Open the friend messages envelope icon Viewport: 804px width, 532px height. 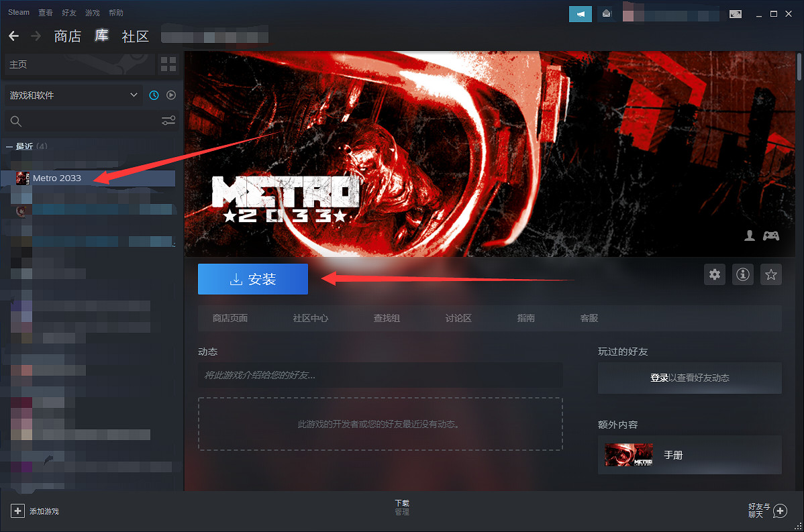[607, 13]
